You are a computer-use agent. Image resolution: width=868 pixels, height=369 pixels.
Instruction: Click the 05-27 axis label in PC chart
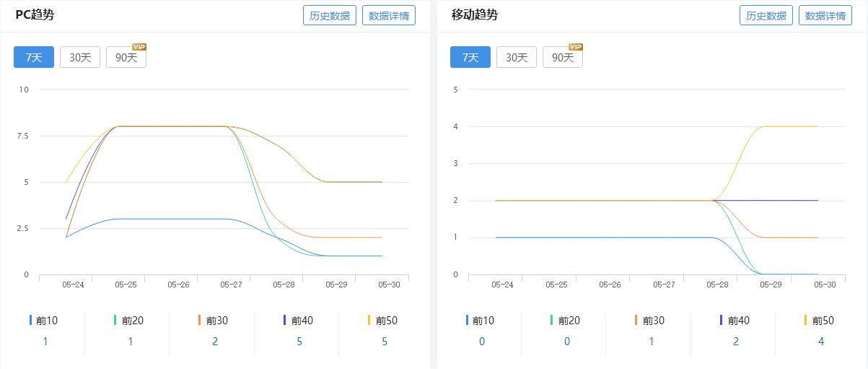pos(231,285)
